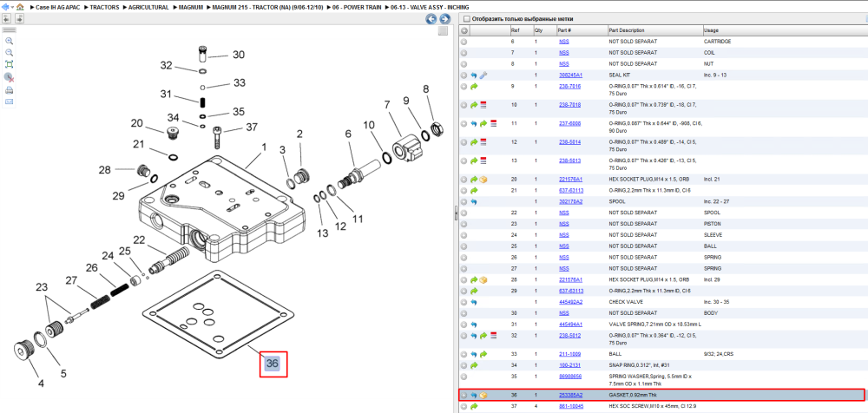This screenshot has height=413, width=868.
Task: Click the green arrow in HEX SOC SCREW row
Action: [x=474, y=406]
